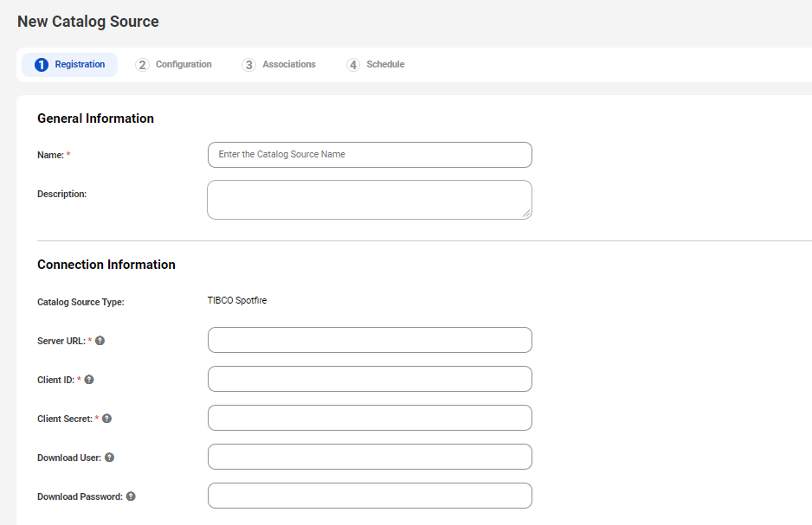Show help tooltip for Download User
The image size is (812, 525).
tap(109, 458)
